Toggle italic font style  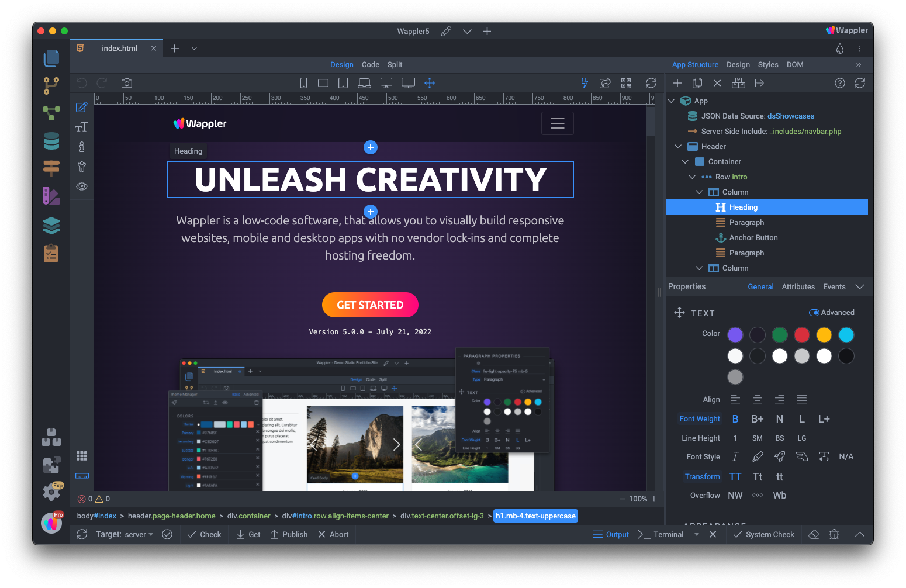click(x=735, y=456)
